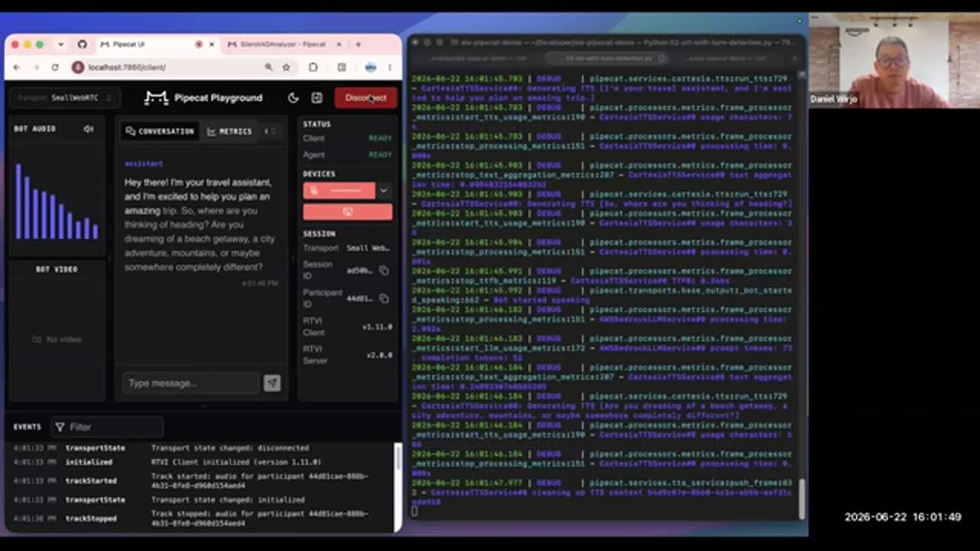
Task: Click the address bar site info icon
Action: (x=77, y=67)
